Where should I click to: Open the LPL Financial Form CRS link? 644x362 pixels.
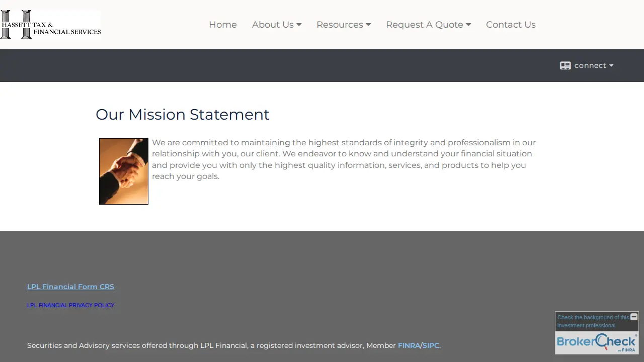[x=70, y=287]
